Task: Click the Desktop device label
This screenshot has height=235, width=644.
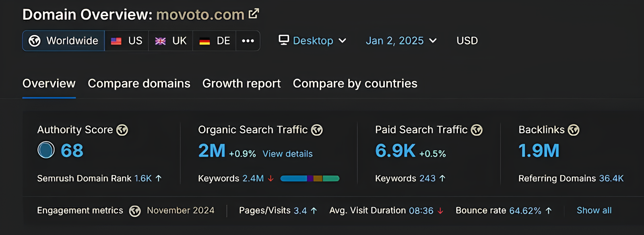Action: tap(313, 41)
